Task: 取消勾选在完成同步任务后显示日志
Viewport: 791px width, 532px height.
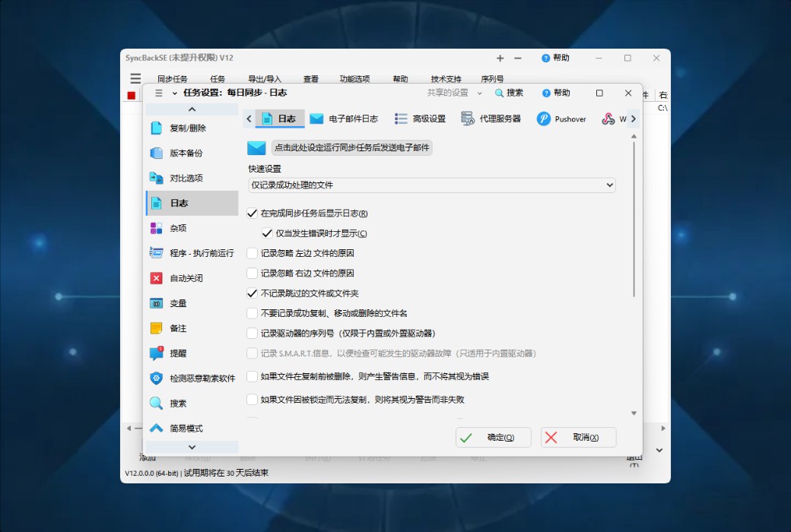Action: tap(253, 214)
